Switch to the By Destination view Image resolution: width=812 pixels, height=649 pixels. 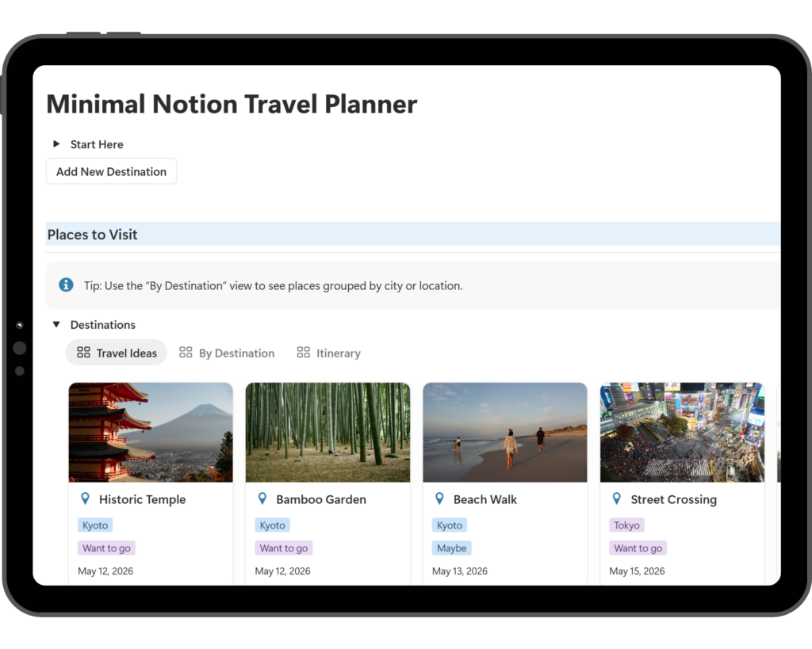[235, 352]
